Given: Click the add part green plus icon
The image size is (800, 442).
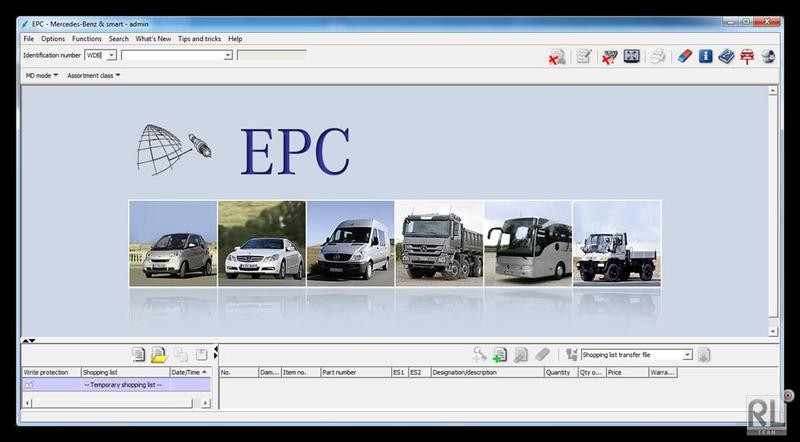Looking at the screenshot, I should (x=499, y=355).
